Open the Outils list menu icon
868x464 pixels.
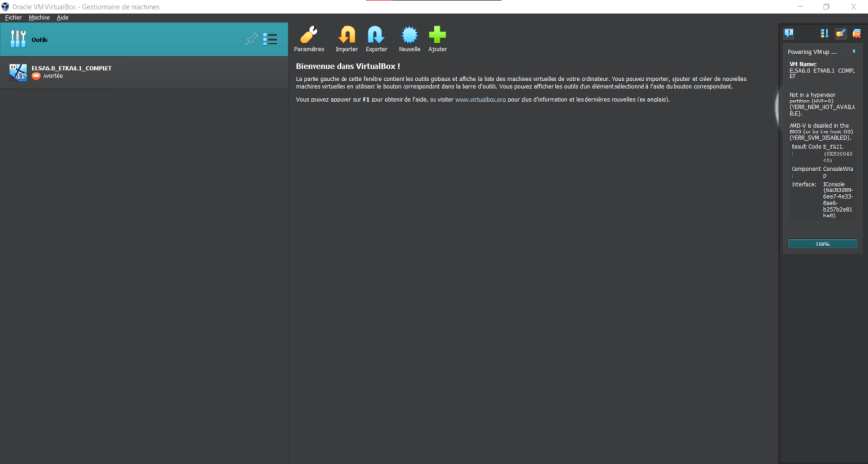[270, 39]
